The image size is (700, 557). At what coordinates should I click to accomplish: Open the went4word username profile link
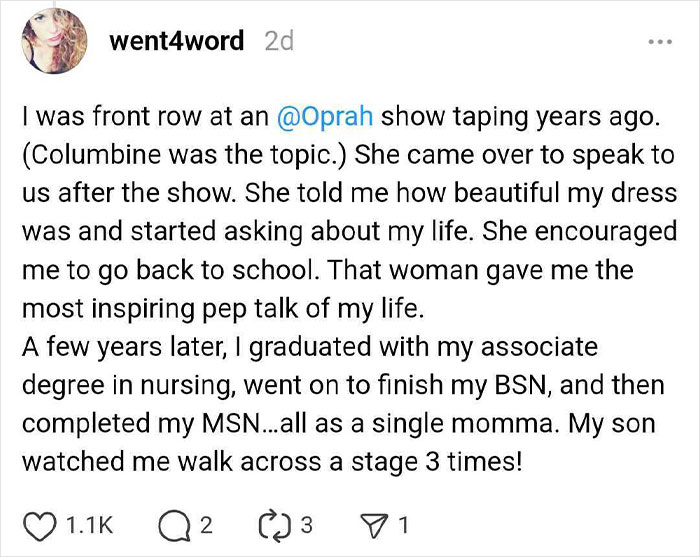tap(176, 42)
